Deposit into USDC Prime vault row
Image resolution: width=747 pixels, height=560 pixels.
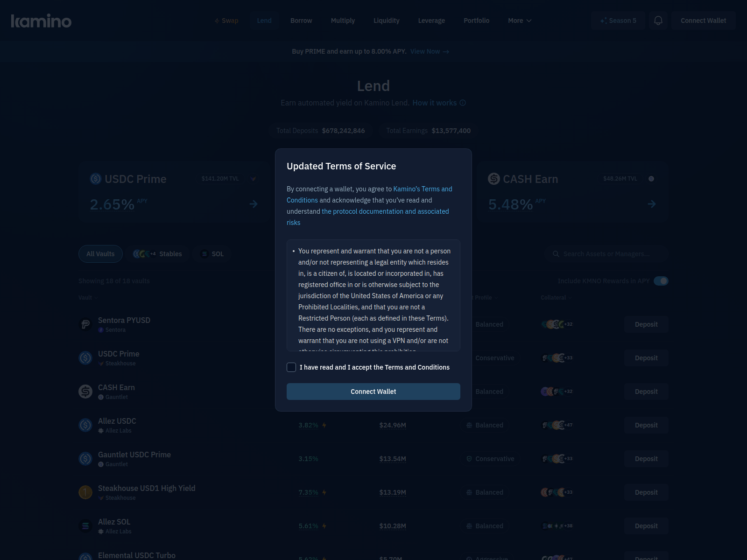click(x=646, y=358)
